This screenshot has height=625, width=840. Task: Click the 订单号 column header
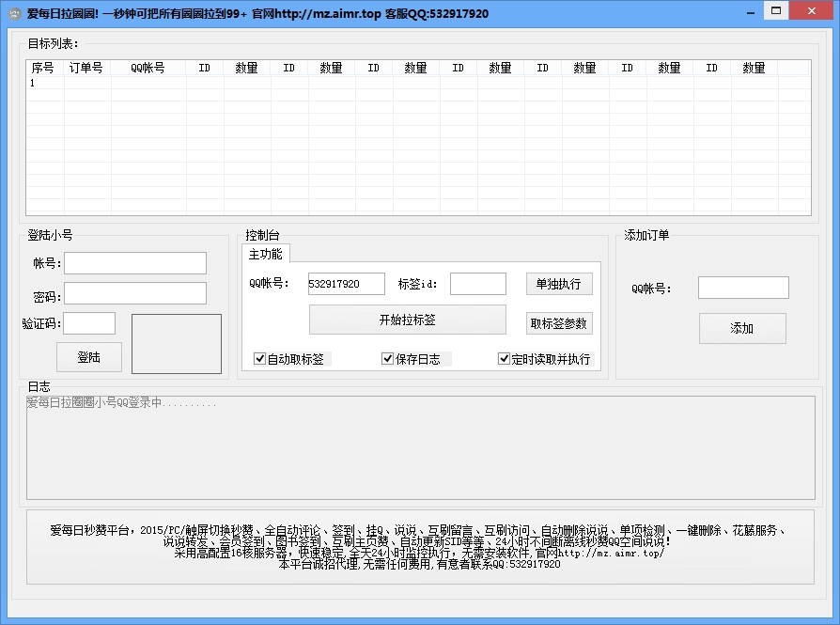86,68
